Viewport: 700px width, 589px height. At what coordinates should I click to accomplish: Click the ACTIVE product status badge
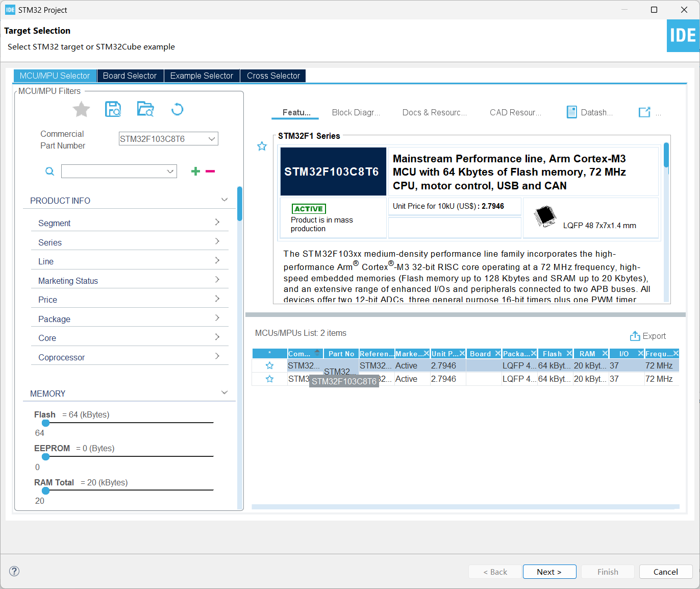[x=309, y=209]
